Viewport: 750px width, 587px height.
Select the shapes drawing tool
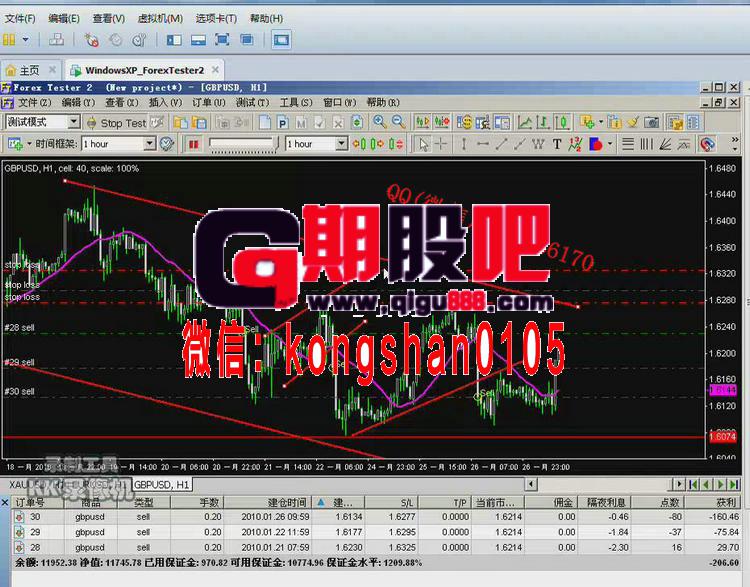point(595,144)
